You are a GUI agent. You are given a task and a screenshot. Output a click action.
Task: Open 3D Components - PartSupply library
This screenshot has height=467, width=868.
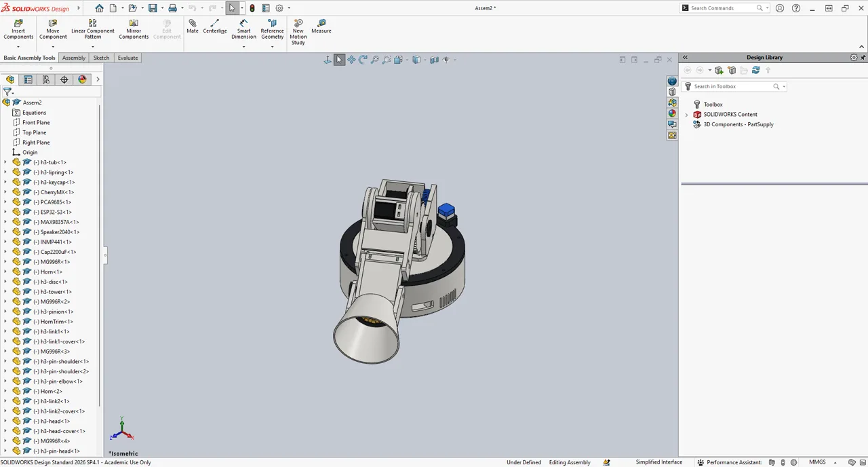738,124
